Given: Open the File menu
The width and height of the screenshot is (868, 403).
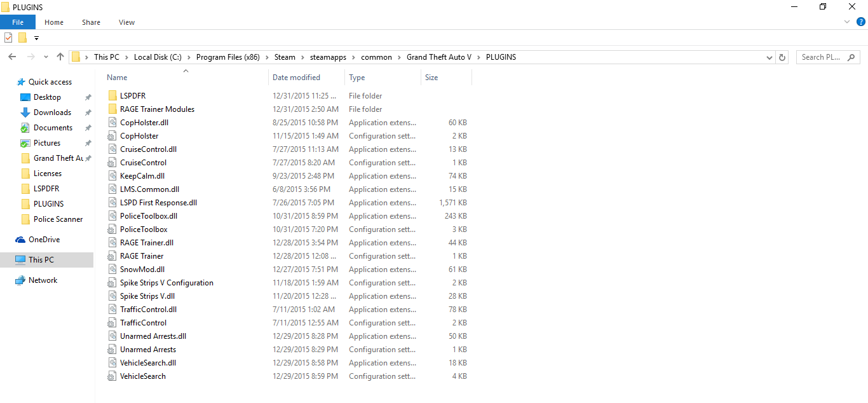Looking at the screenshot, I should [18, 22].
